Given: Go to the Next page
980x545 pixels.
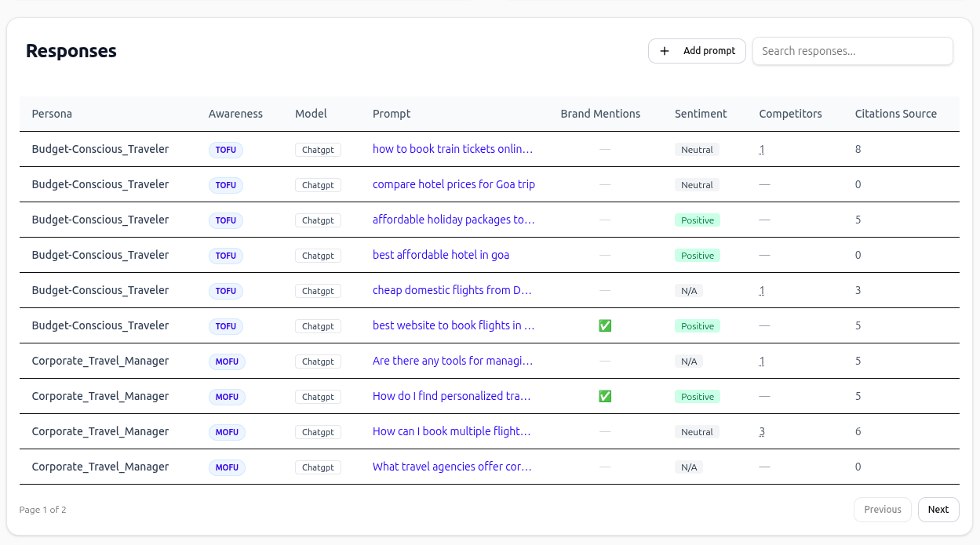Looking at the screenshot, I should click(x=938, y=510).
